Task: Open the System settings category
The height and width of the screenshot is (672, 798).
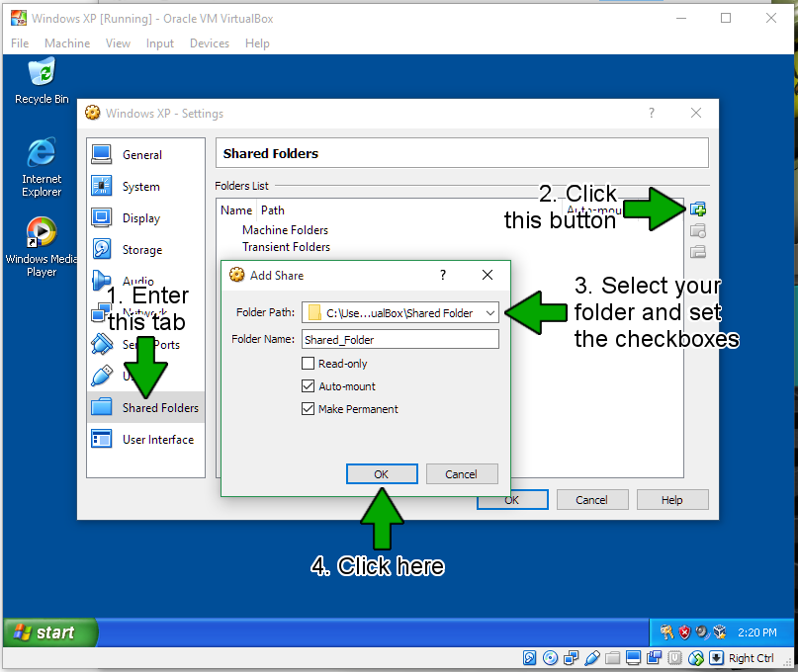Action: coord(145,186)
